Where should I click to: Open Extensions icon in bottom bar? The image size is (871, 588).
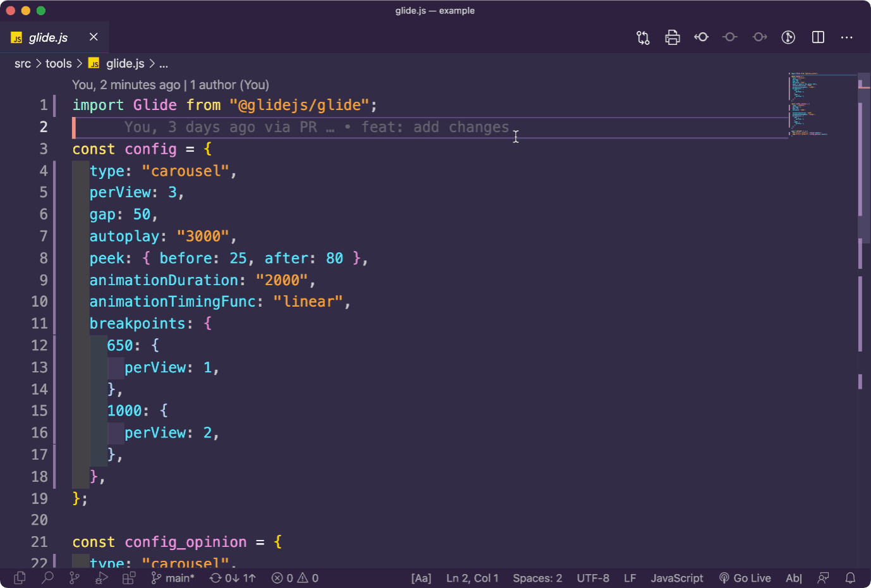(129, 578)
